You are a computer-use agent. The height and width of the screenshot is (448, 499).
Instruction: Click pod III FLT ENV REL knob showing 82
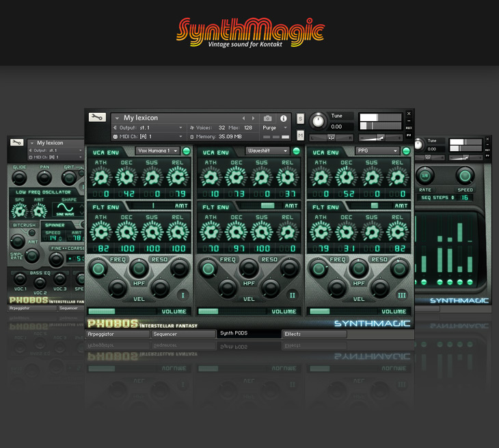point(397,231)
